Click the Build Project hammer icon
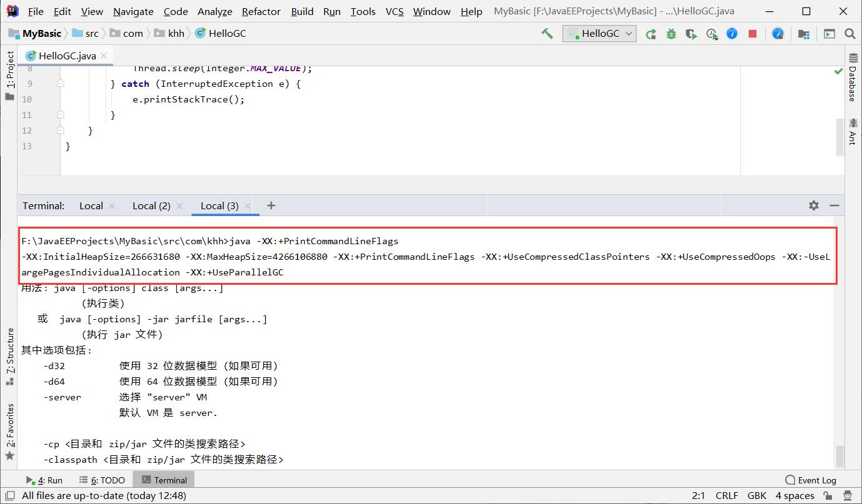Image resolution: width=862 pixels, height=504 pixels. pos(547,34)
